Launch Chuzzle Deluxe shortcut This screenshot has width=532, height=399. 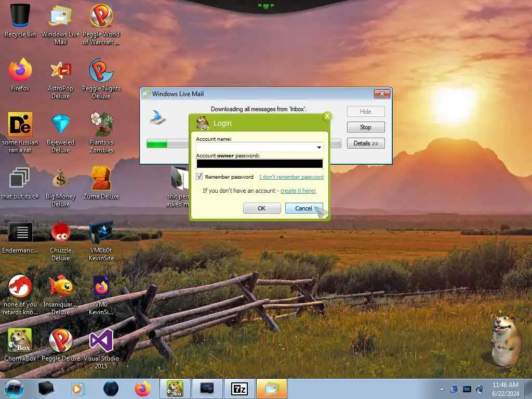[60, 241]
